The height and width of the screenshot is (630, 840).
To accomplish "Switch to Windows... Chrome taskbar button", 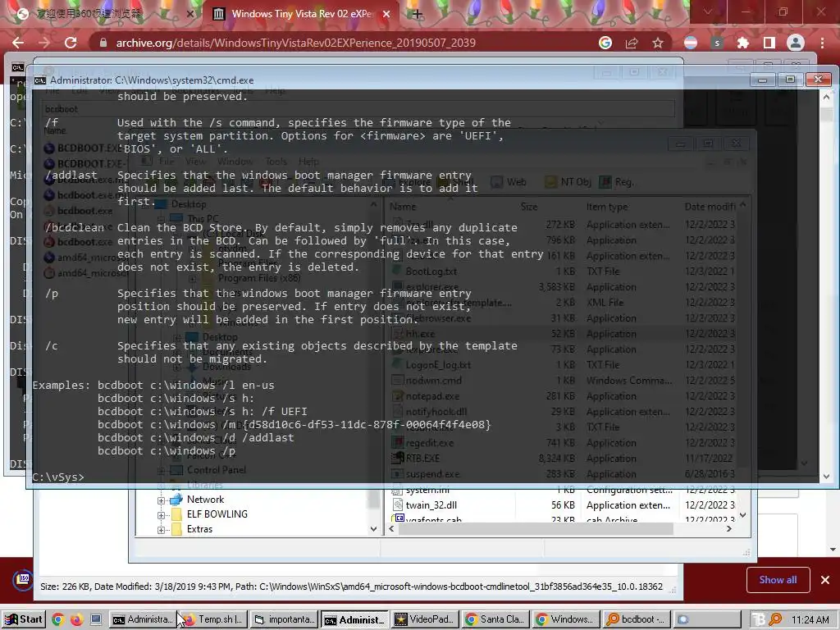I will coord(566,620).
